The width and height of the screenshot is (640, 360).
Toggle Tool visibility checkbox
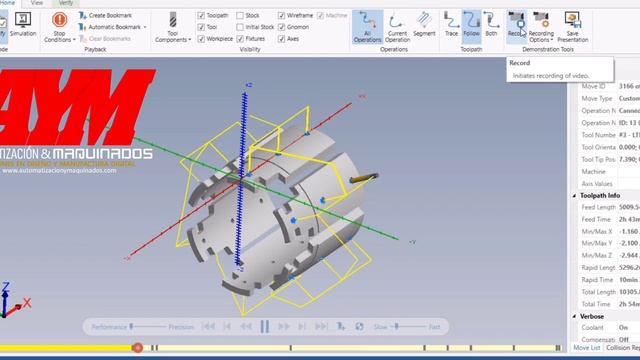pyautogui.click(x=201, y=27)
